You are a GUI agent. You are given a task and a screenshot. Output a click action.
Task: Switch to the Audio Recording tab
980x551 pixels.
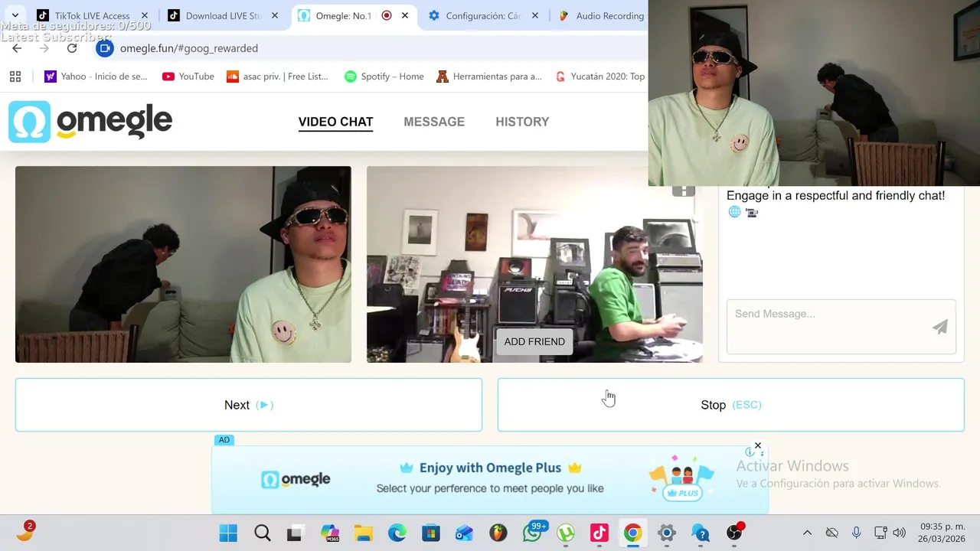[x=601, y=15]
